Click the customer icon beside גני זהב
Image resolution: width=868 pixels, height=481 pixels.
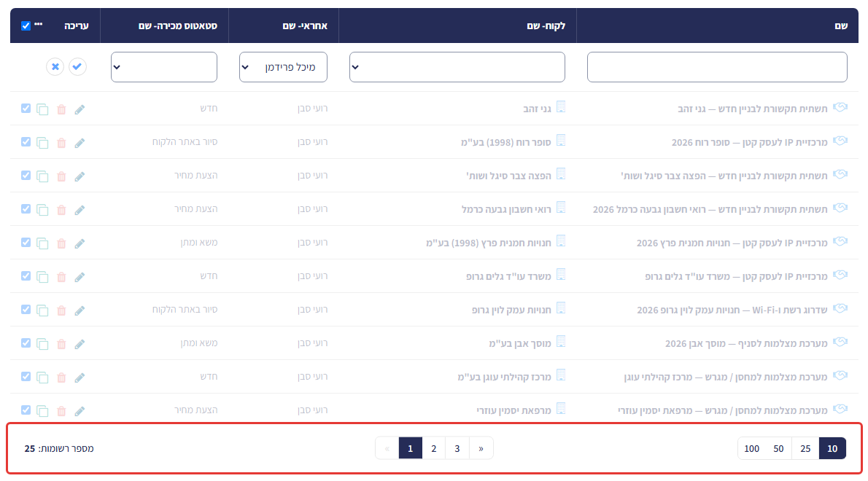(x=561, y=107)
